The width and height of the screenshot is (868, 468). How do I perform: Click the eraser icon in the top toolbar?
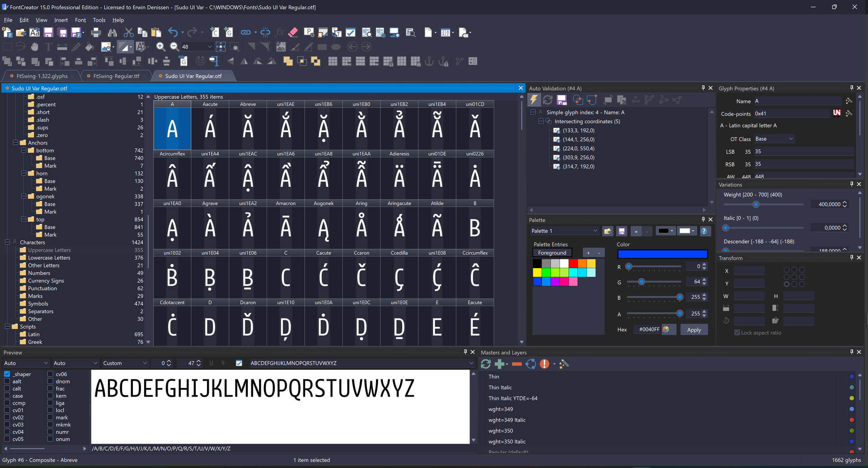tap(293, 33)
